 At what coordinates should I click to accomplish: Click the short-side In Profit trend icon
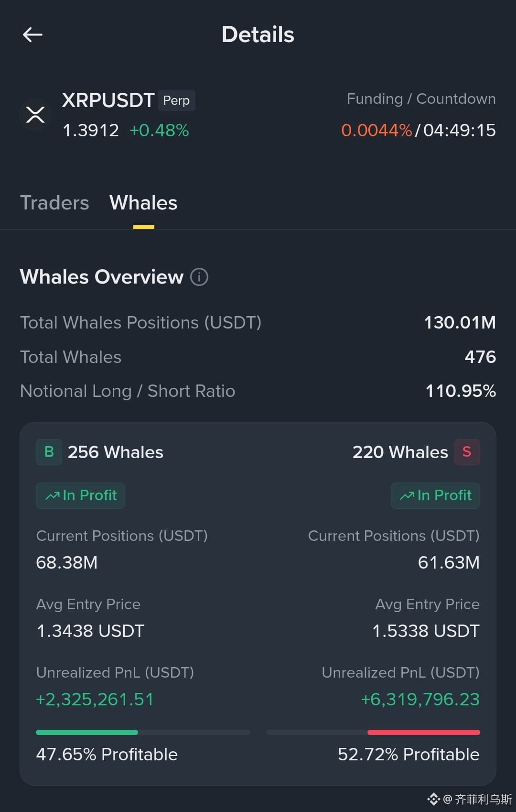tap(407, 496)
